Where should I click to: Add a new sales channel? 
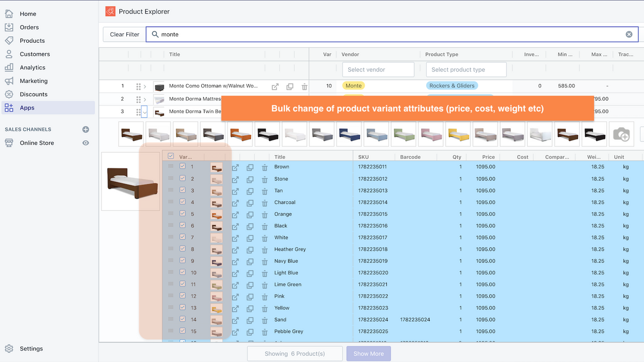86,129
